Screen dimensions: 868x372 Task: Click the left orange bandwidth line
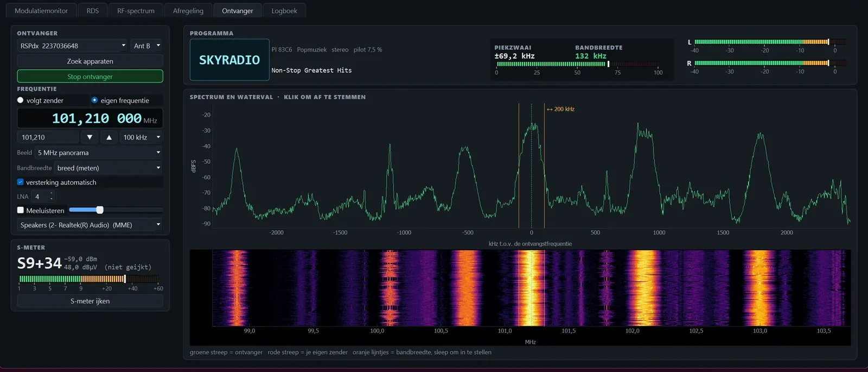[x=519, y=166]
